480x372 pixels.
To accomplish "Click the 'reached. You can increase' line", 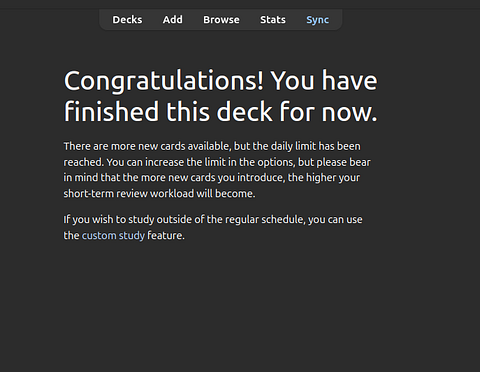I will tap(217, 162).
